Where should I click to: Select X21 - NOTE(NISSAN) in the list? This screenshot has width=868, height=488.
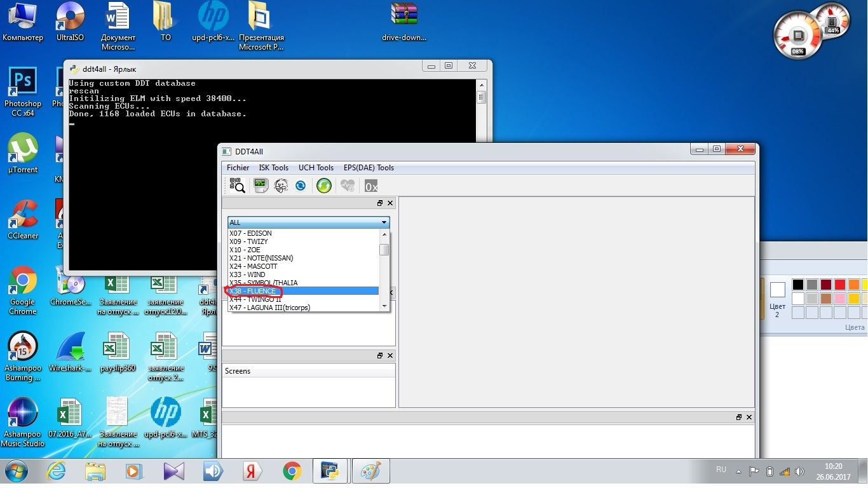click(304, 258)
